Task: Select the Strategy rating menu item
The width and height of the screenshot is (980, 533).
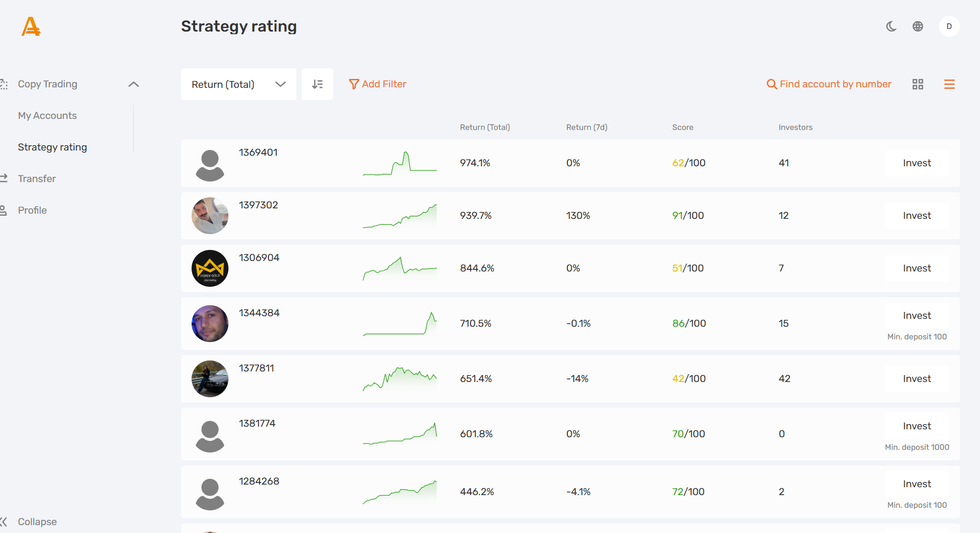Action: coord(52,147)
